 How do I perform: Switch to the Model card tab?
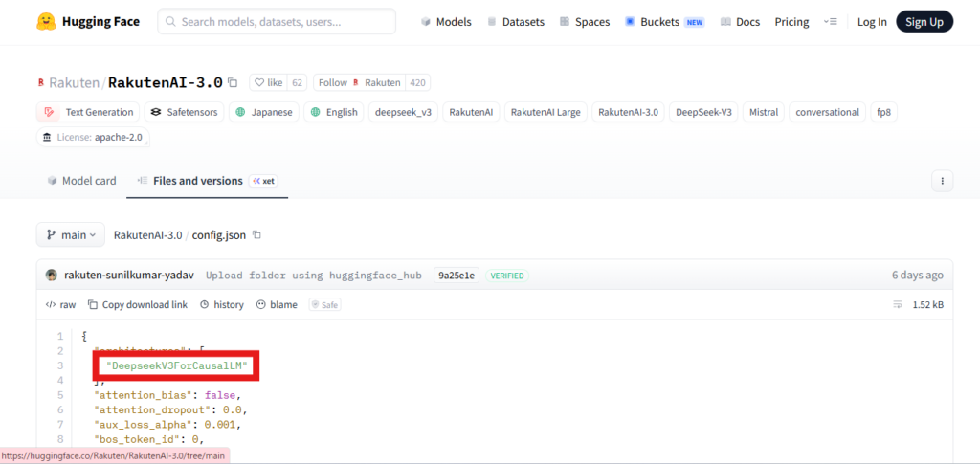coord(82,181)
